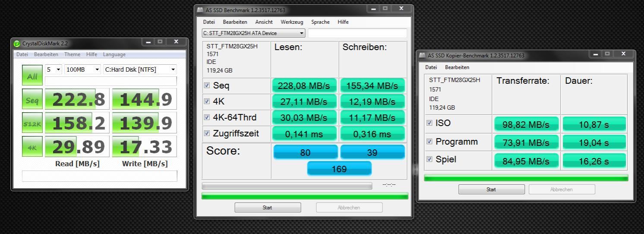Open the 100MB test size dropdown
Image resolution: width=644 pixels, height=234 pixels.
(x=82, y=69)
